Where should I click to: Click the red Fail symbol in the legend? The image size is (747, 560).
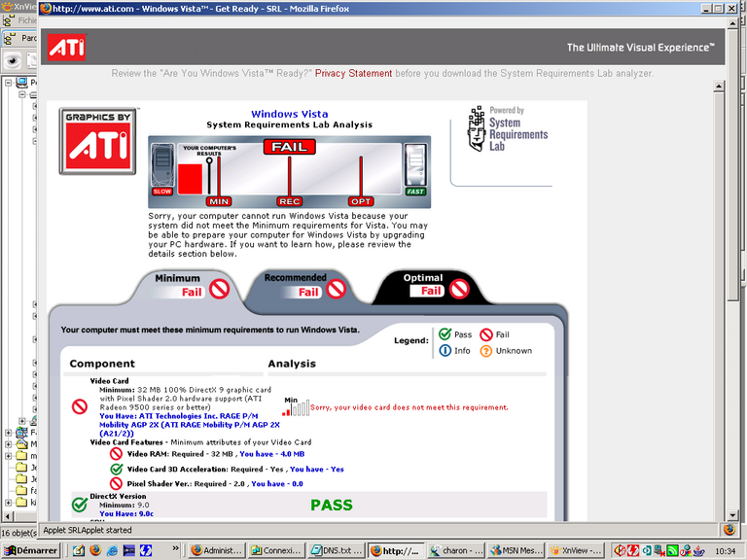pyautogui.click(x=486, y=334)
